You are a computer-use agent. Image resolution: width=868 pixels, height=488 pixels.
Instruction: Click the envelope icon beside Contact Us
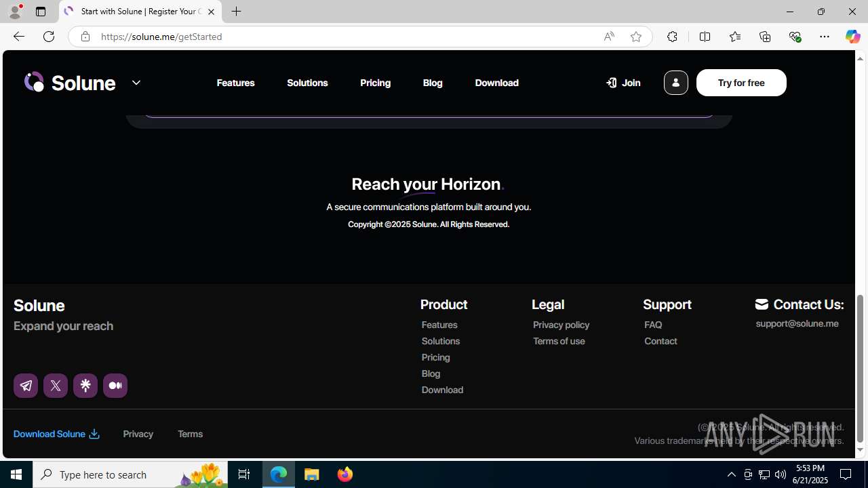tap(762, 304)
